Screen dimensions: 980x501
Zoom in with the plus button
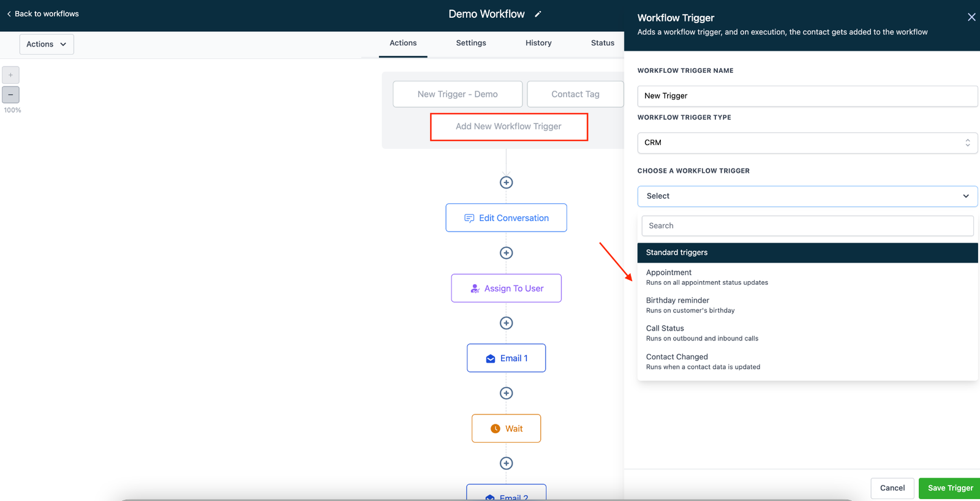[x=10, y=75]
